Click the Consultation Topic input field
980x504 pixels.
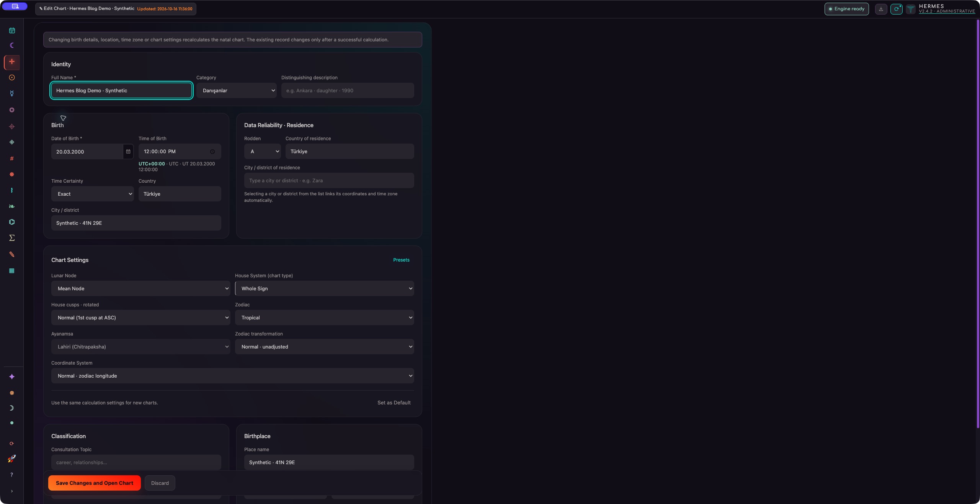[x=136, y=462]
